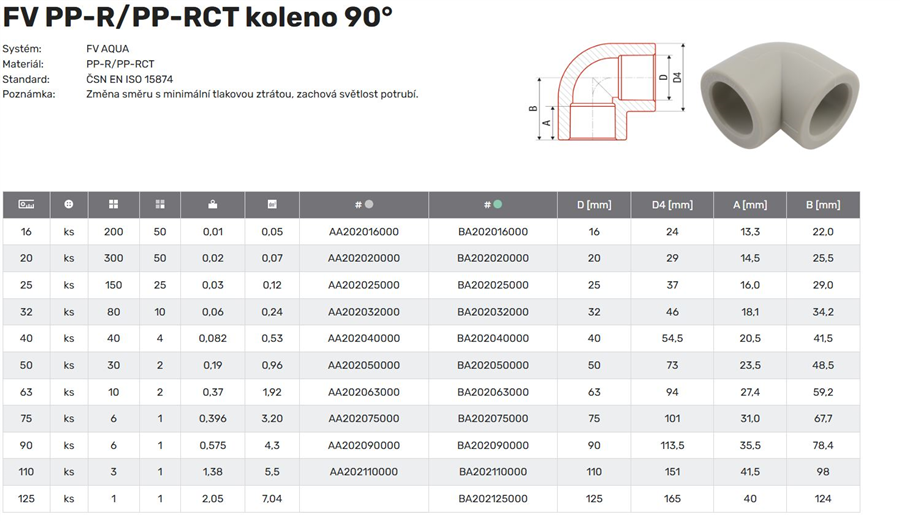Click weight value 0,396

click(213, 418)
